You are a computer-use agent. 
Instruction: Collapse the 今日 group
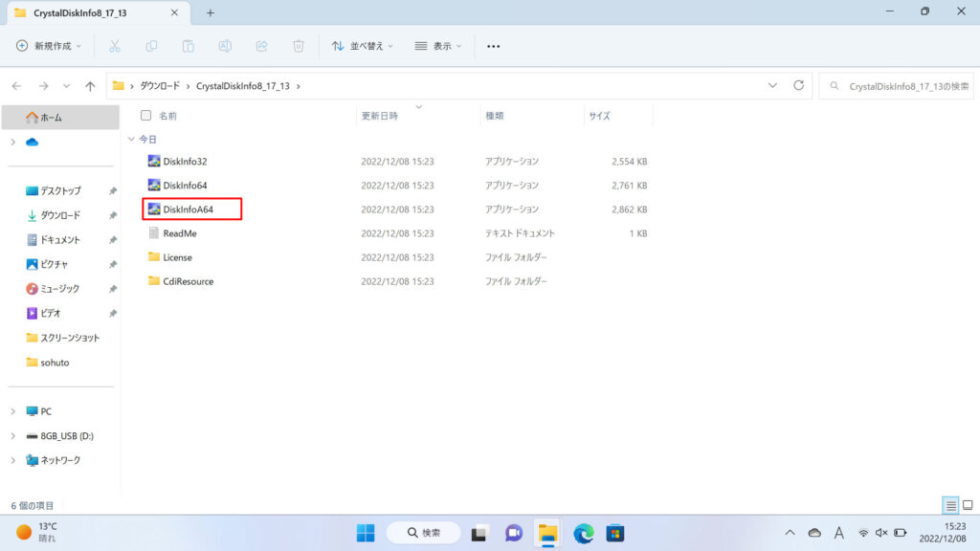coord(131,140)
